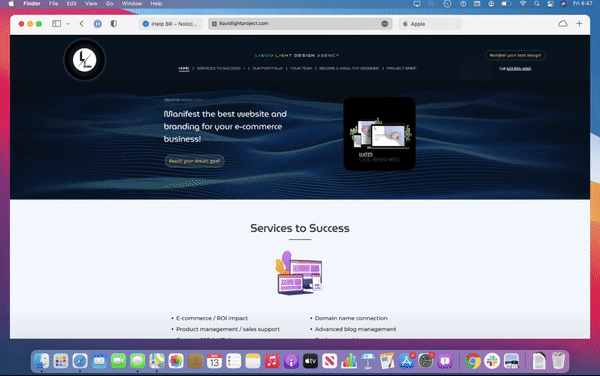Open iCloud Tabs cloud icon
This screenshot has height=376, width=600.
coord(562,24)
